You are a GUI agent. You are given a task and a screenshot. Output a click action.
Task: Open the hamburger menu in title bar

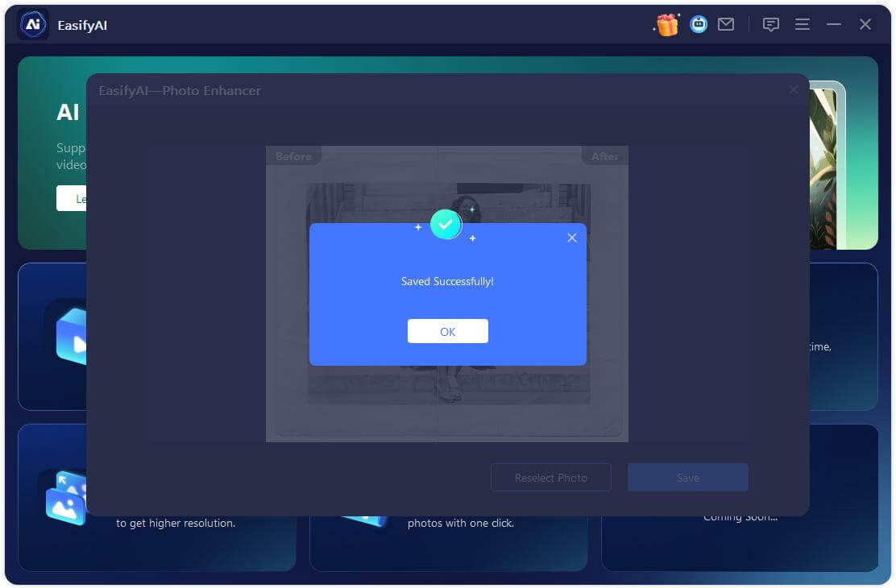click(x=803, y=24)
